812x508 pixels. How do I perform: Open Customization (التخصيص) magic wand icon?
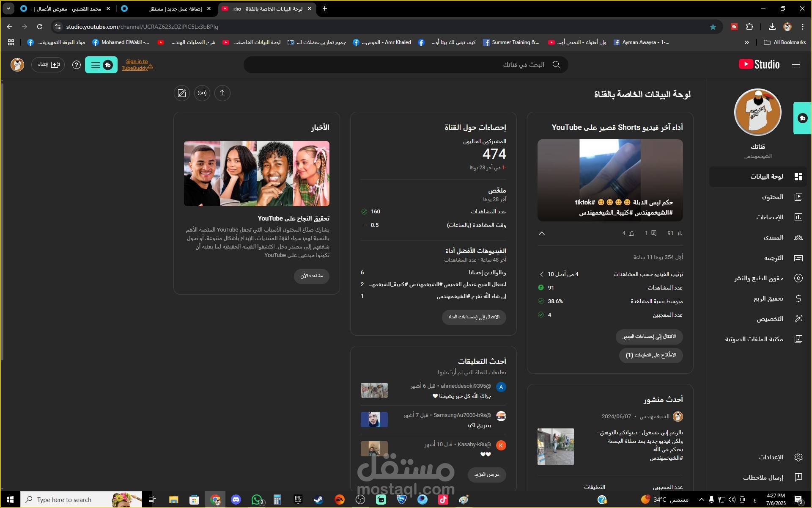(798, 319)
